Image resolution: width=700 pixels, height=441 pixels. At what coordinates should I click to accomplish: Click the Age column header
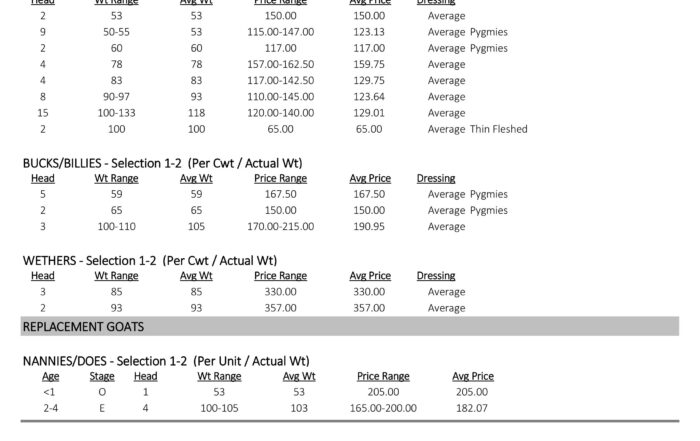50,376
